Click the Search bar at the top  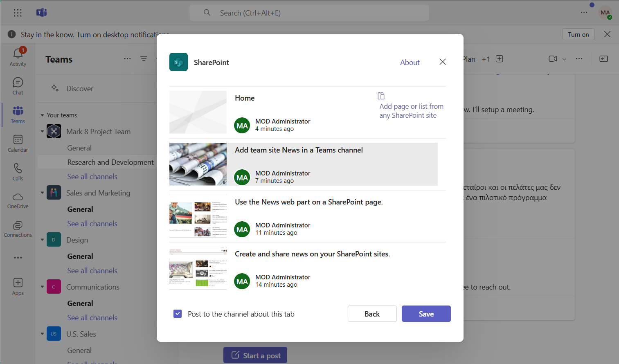pyautogui.click(x=308, y=13)
